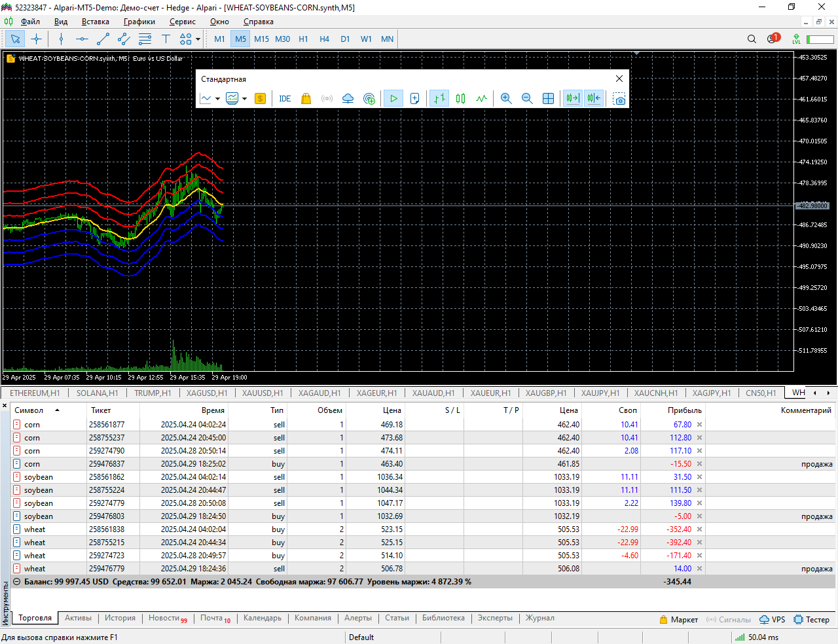Click the search magnifier icon

tap(752, 39)
